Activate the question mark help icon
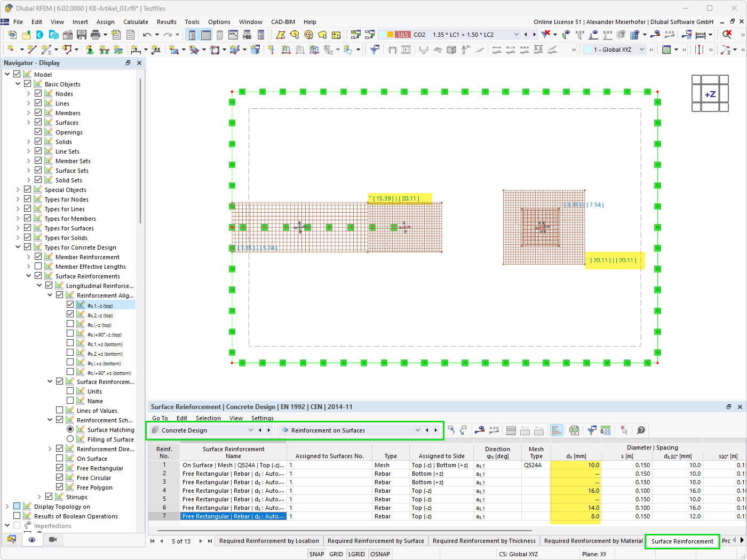747x560 pixels. pyautogui.click(x=641, y=430)
